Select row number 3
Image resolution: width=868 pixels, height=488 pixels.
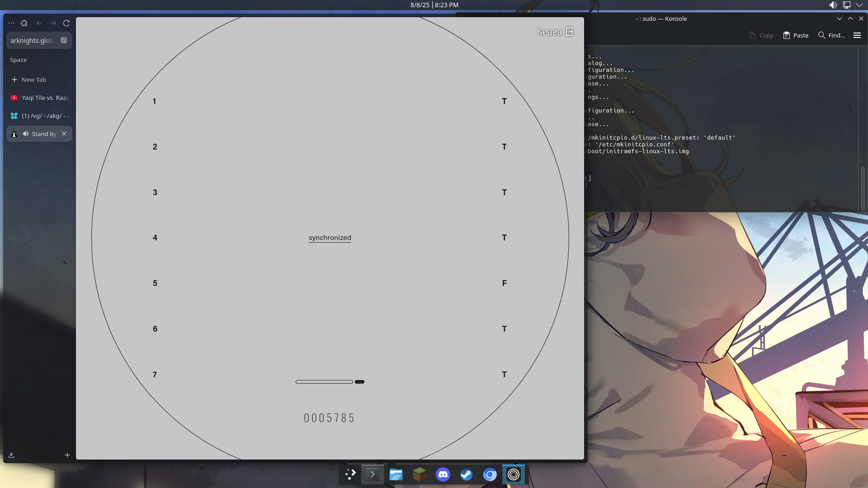[x=155, y=192]
